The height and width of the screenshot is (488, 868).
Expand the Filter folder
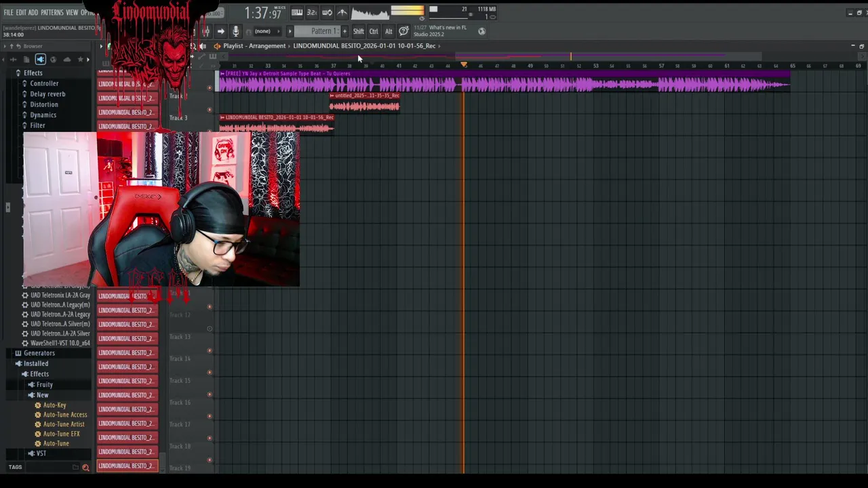(x=37, y=125)
